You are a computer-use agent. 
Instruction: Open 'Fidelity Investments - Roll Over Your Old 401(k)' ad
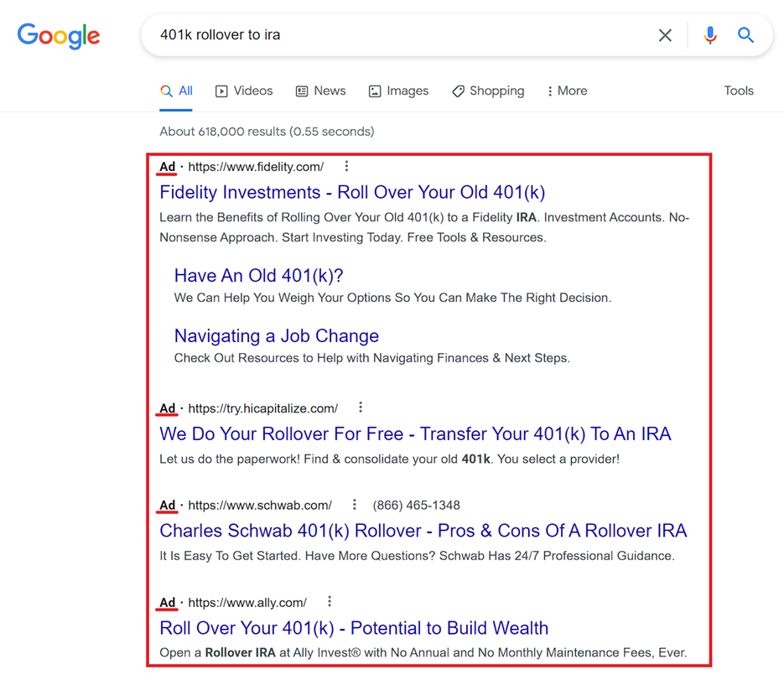pyautogui.click(x=352, y=193)
